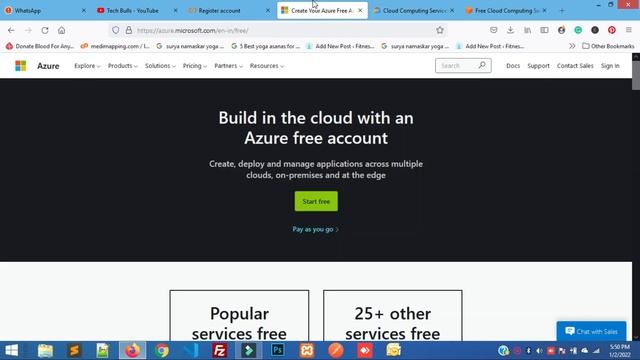Open the Firefox hamburger menu
Image resolution: width=640 pixels, height=360 pixels.
point(629,30)
